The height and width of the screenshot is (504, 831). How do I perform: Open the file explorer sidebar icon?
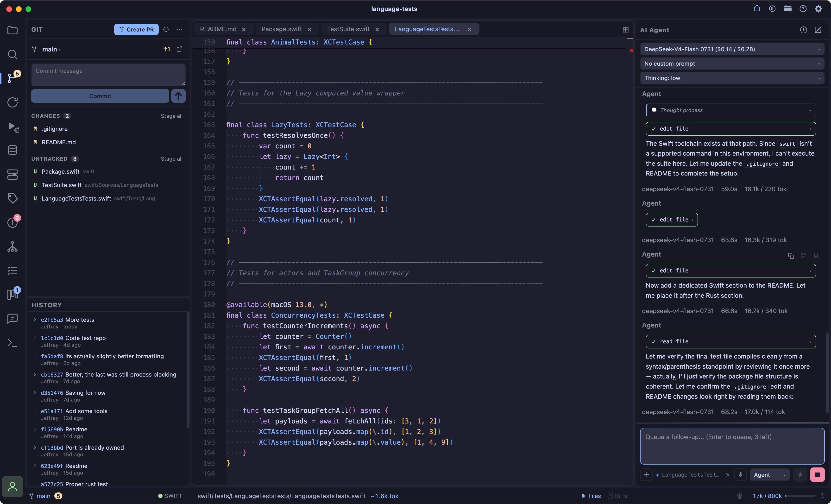coord(13,30)
